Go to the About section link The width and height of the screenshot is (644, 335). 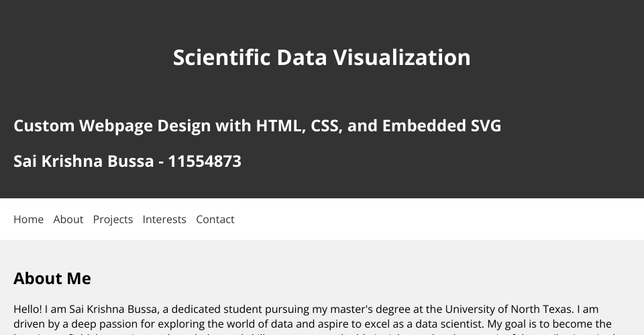coord(68,219)
